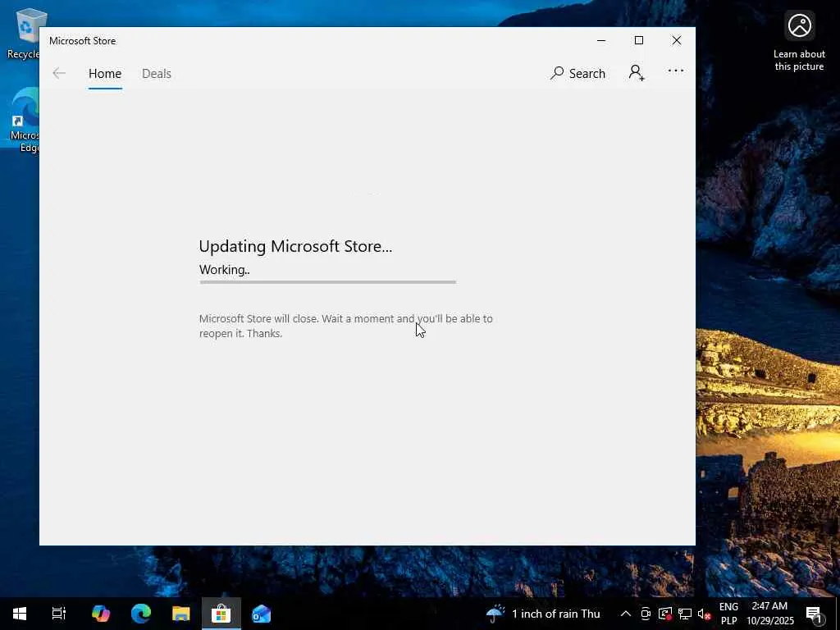This screenshot has height=630, width=840.
Task: Click the 'Microsoft Store will close' message
Action: 345,326
